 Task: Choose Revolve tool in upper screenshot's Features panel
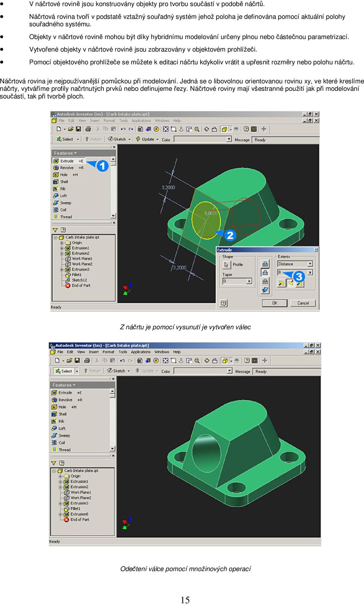click(x=67, y=168)
